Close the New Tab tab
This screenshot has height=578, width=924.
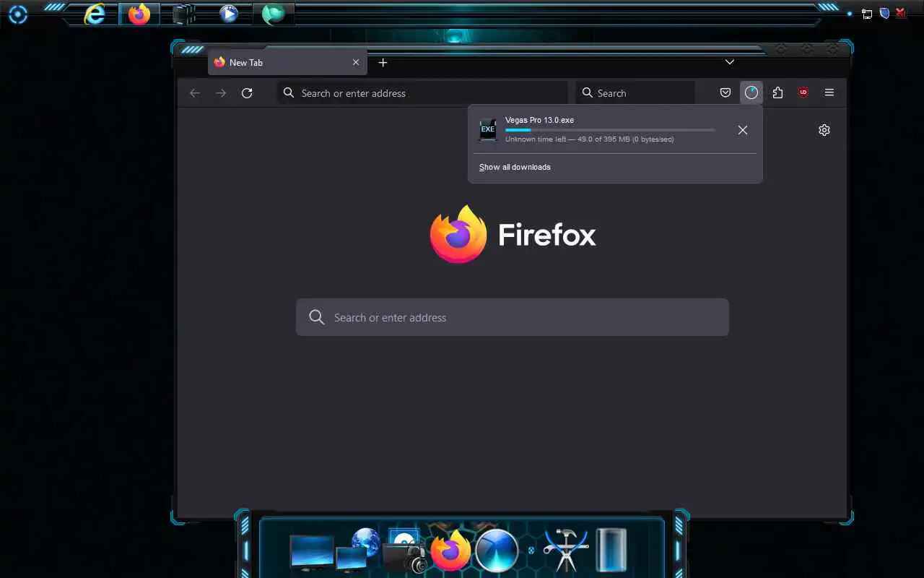(356, 63)
